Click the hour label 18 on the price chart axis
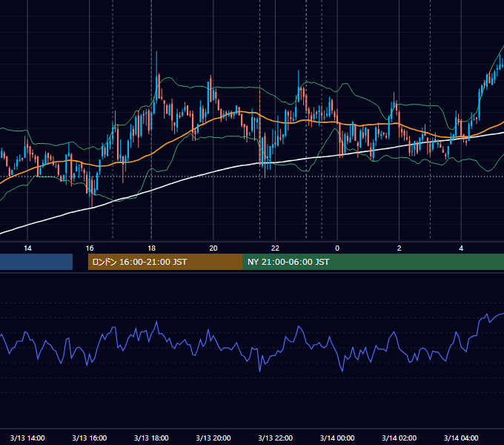The width and height of the screenshot is (504, 445). pyautogui.click(x=151, y=248)
